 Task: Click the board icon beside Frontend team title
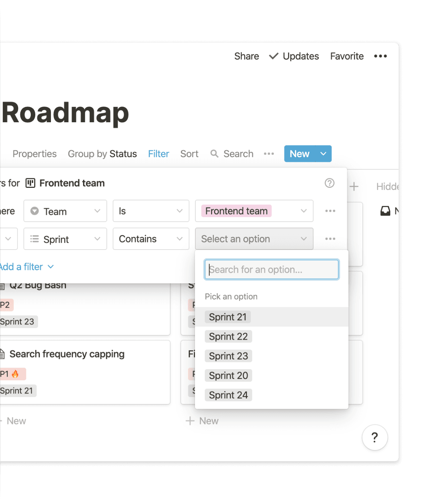tap(30, 183)
